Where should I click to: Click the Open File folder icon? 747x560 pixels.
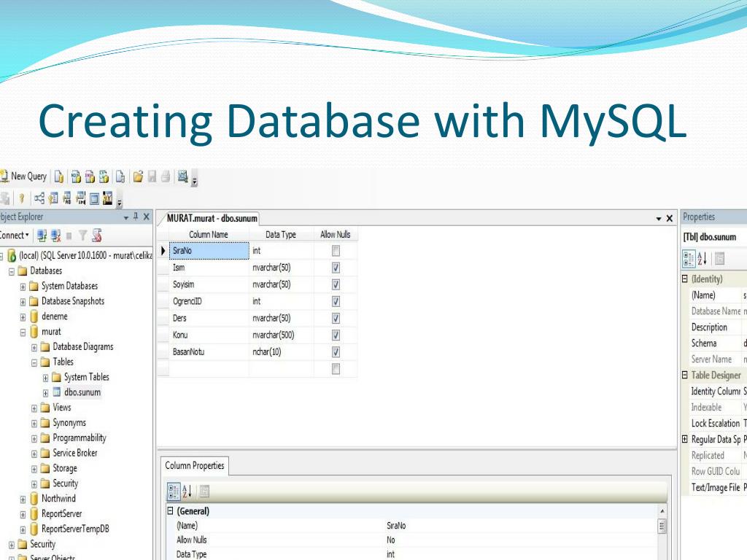click(138, 176)
